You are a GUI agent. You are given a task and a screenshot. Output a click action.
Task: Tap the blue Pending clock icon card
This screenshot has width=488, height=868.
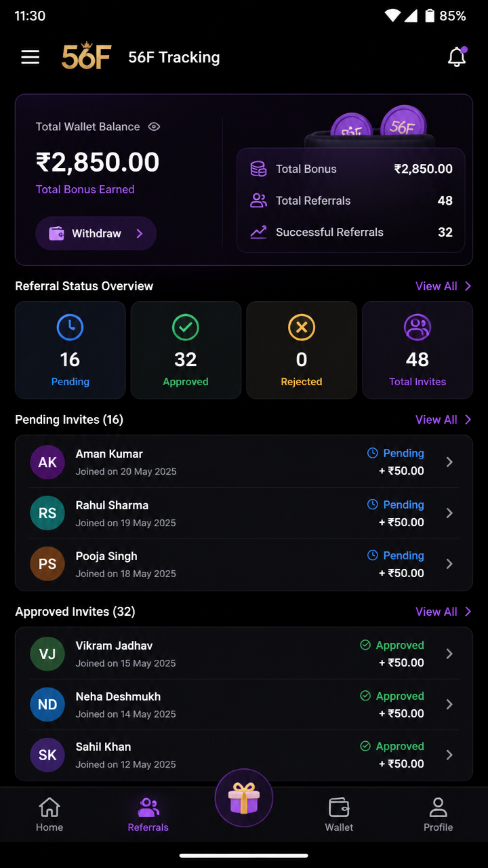pyautogui.click(x=70, y=350)
